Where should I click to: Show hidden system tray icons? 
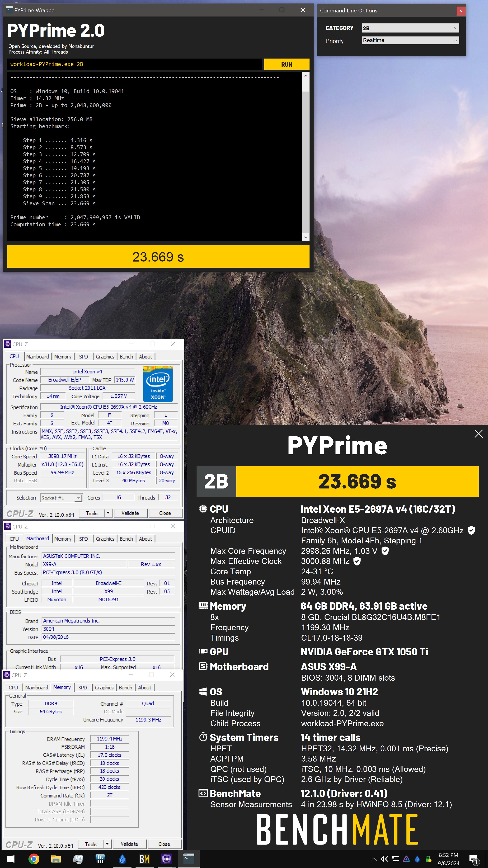tap(373, 859)
